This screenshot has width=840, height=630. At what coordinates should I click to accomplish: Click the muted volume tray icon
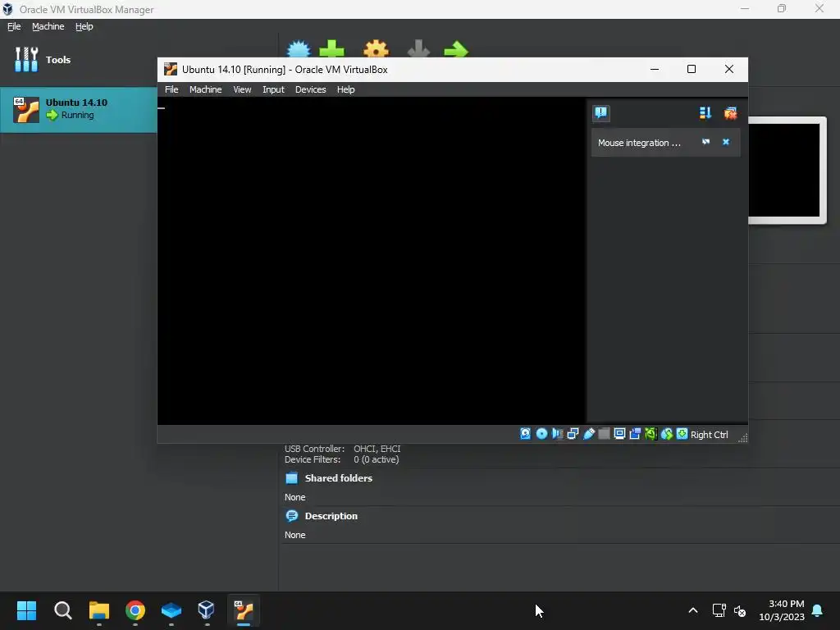tap(740, 610)
